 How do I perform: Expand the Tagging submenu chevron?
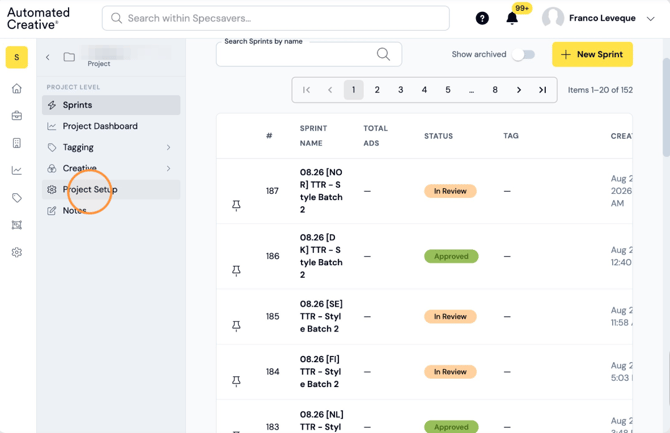[168, 147]
